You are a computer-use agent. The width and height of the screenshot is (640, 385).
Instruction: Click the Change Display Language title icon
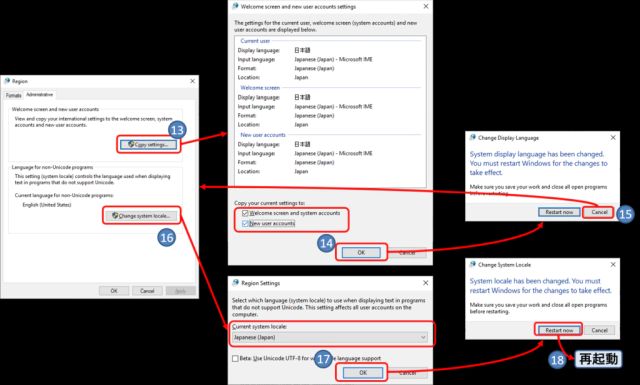(473, 138)
